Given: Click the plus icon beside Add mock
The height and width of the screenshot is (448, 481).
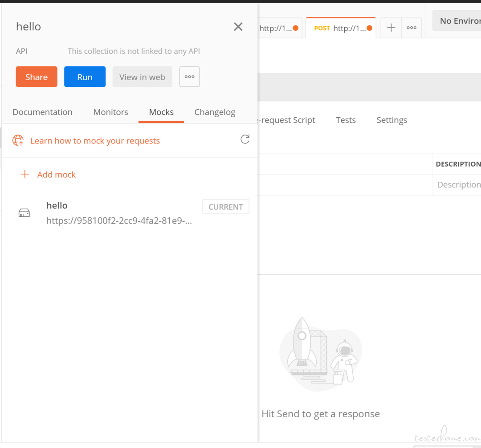Looking at the screenshot, I should click(25, 174).
